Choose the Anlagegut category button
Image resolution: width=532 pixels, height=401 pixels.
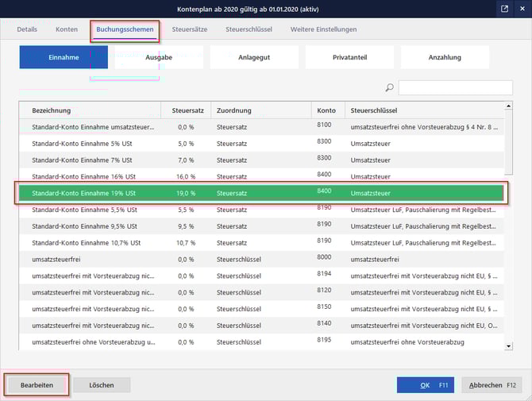click(254, 57)
